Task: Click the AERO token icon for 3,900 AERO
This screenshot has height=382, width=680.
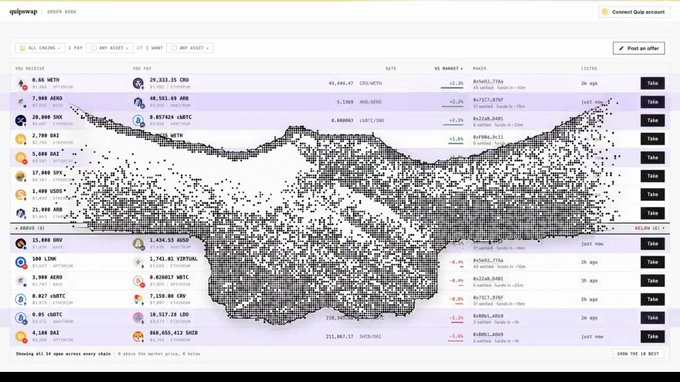Action: point(21,281)
